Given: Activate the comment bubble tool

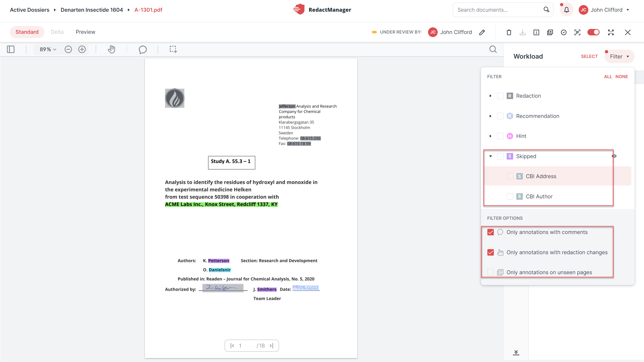Looking at the screenshot, I should tap(143, 49).
